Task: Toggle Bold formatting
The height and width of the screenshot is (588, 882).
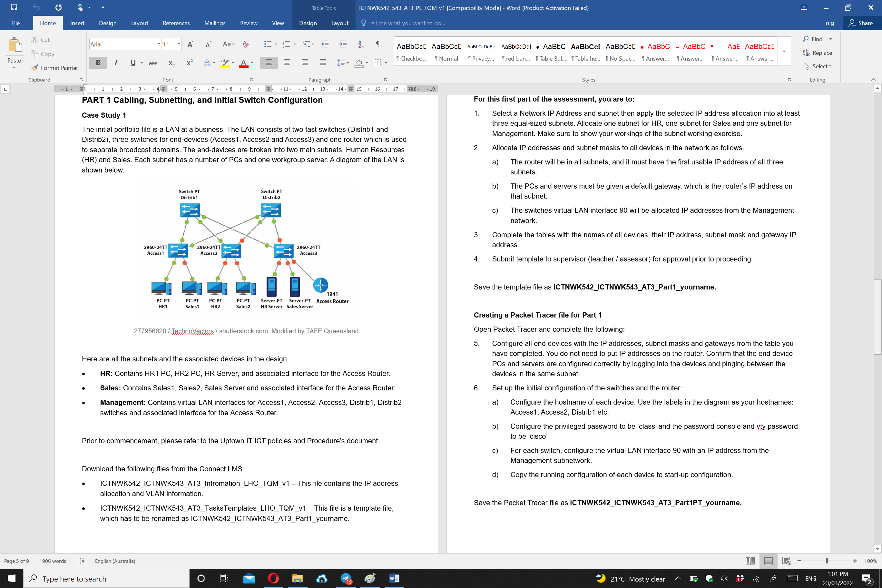Action: (x=98, y=63)
